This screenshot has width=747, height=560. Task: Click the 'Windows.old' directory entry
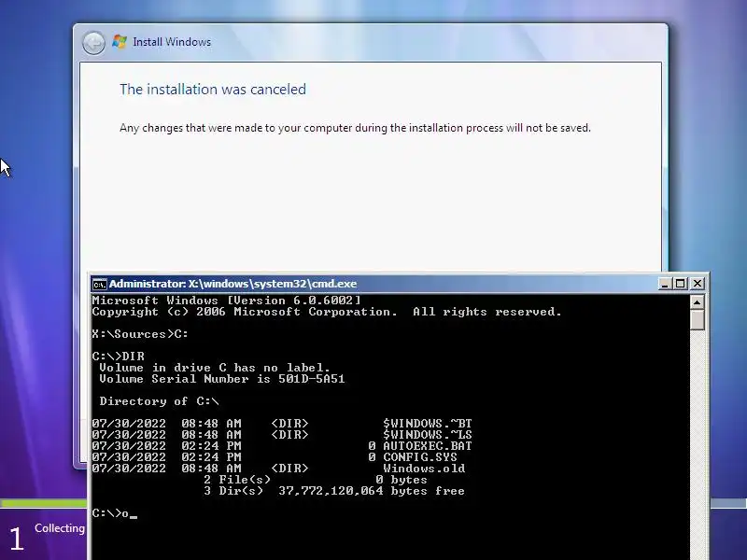click(x=424, y=469)
